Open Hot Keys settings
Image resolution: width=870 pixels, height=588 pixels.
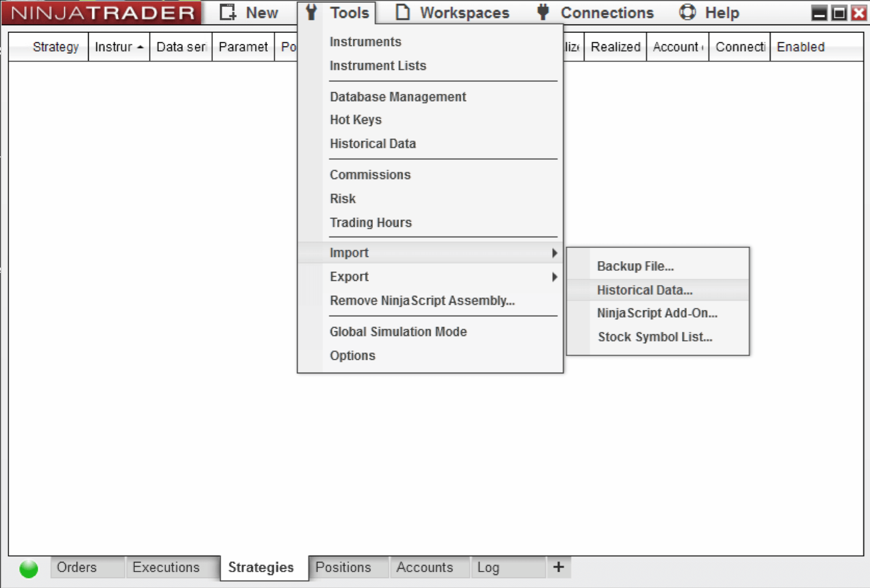355,120
